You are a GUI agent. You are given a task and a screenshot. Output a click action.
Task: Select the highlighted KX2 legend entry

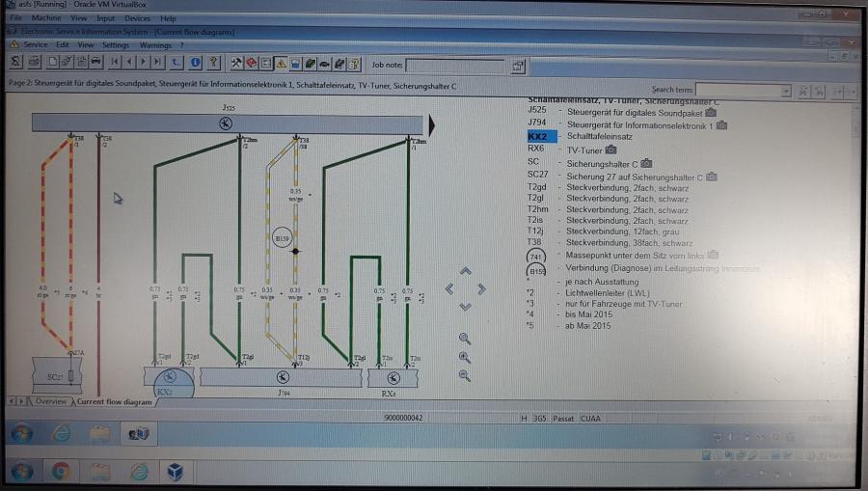[542, 136]
